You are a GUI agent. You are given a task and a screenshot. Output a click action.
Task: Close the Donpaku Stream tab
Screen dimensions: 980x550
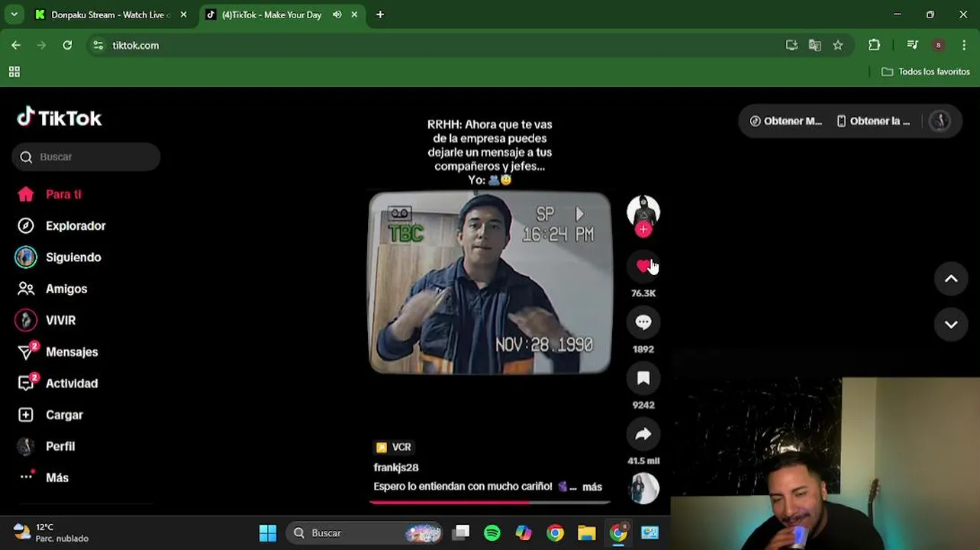click(183, 15)
